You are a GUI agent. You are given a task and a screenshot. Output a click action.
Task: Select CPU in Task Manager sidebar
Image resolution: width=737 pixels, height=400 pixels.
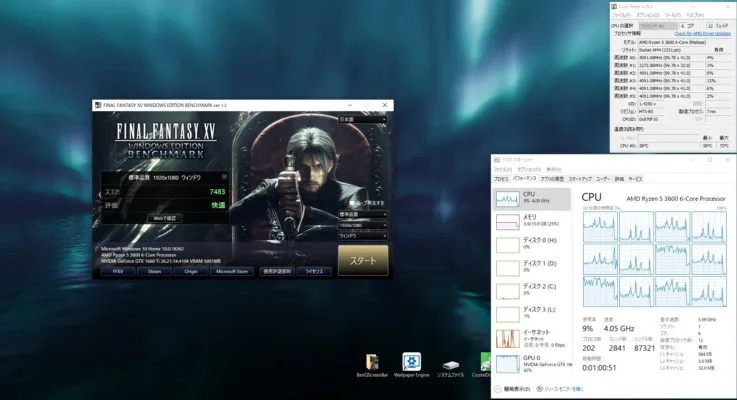pos(532,198)
